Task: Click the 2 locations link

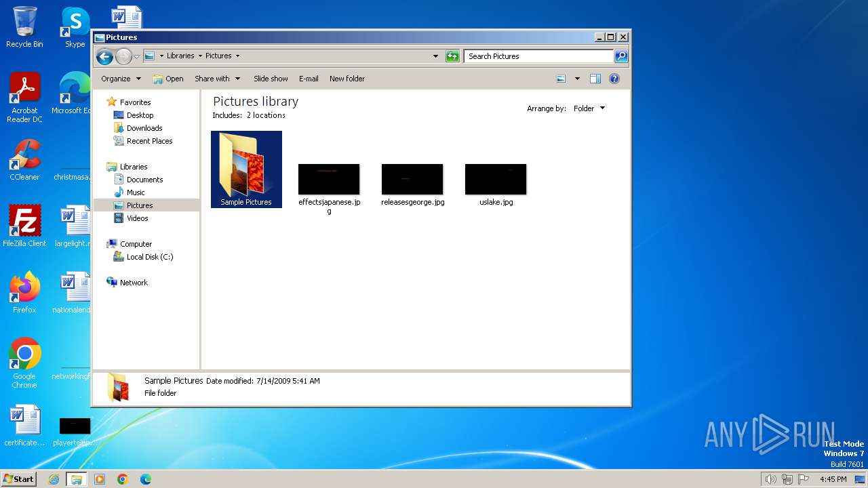Action: pyautogui.click(x=266, y=115)
